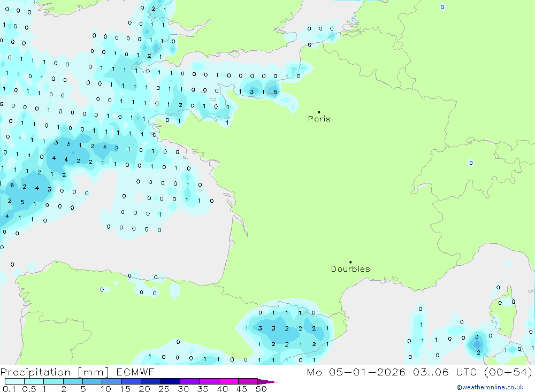Image resolution: width=535 pixels, height=392 pixels.
Task: Click the 15–20 mm blue legend swatch
Action: 132,381
